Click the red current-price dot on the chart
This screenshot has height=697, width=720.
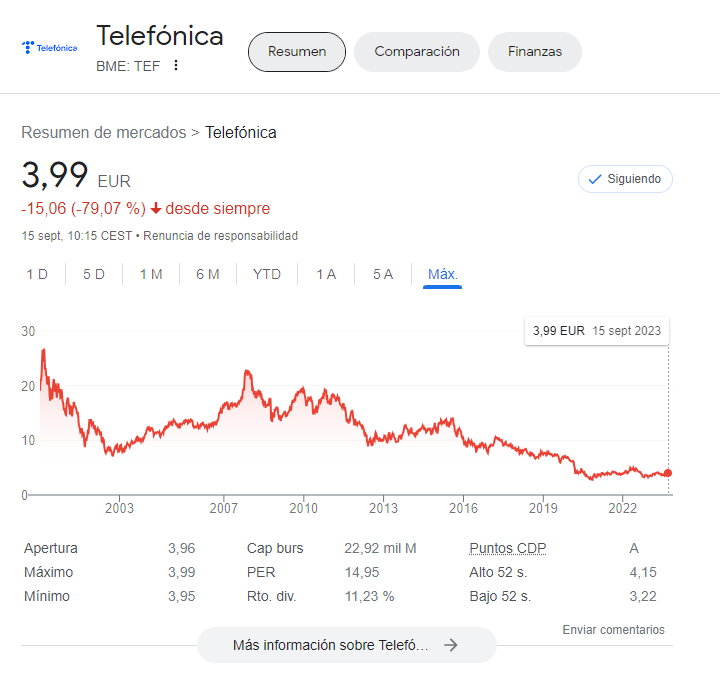668,473
